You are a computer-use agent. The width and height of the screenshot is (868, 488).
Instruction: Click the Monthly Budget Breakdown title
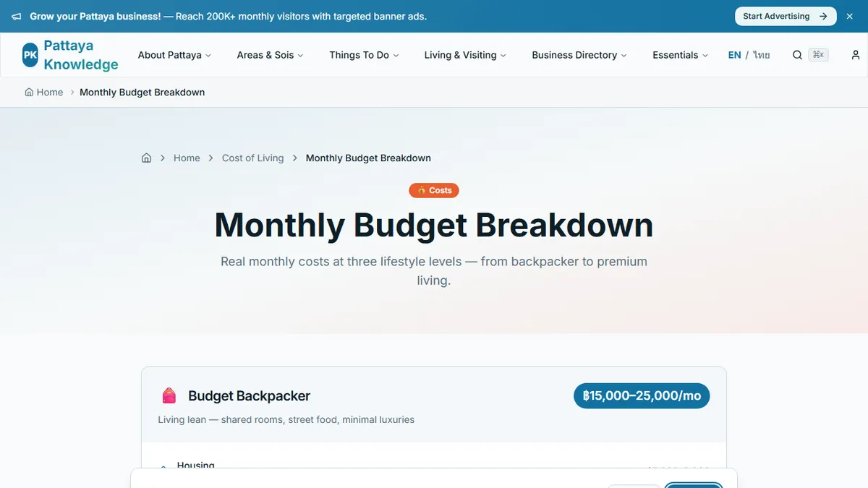click(434, 225)
